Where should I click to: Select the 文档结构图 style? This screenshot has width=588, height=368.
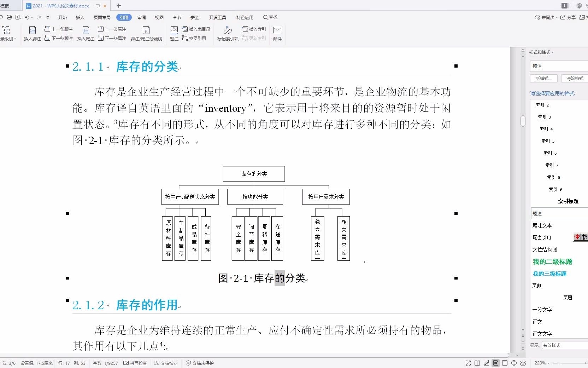(x=545, y=249)
